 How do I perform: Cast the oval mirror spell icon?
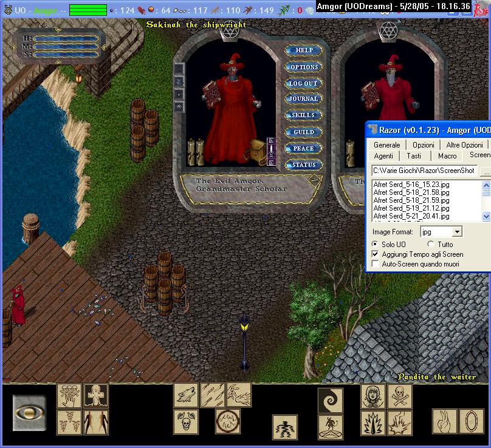point(472,421)
